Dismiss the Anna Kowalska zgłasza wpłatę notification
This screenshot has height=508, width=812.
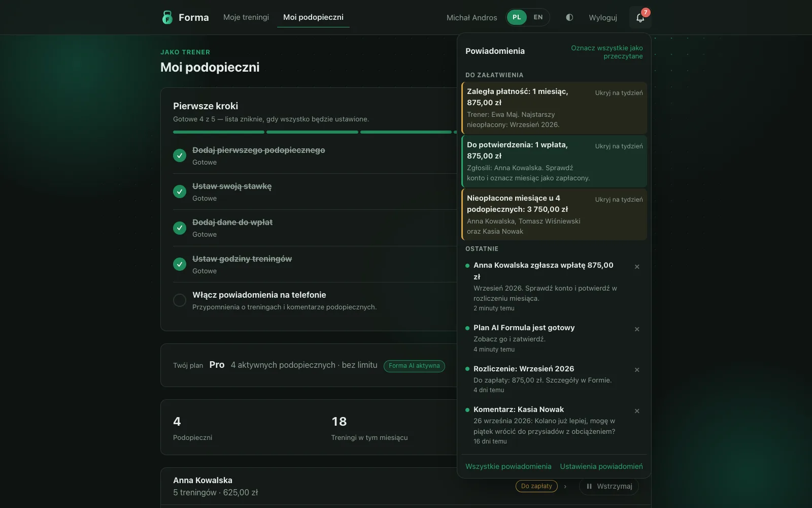[637, 267]
